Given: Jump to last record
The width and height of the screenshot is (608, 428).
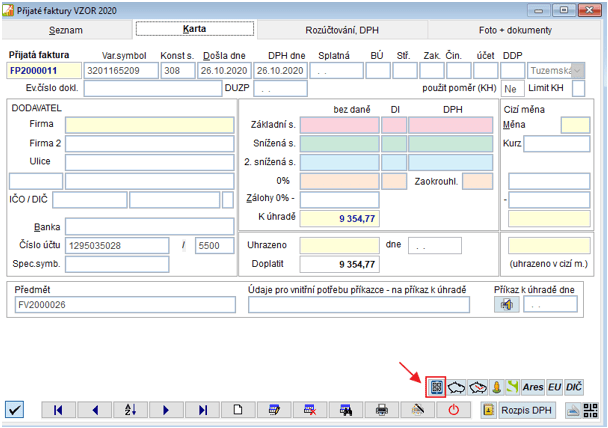Looking at the screenshot, I should coord(202,410).
